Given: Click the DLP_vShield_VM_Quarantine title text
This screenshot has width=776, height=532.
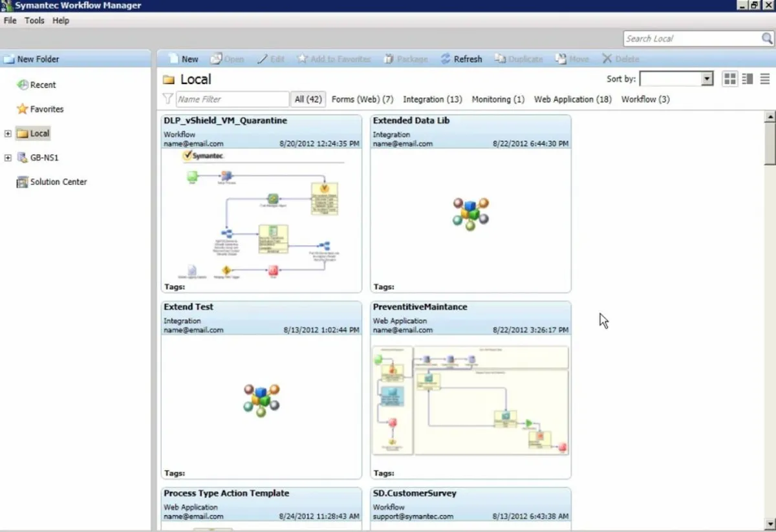Looking at the screenshot, I should (225, 121).
